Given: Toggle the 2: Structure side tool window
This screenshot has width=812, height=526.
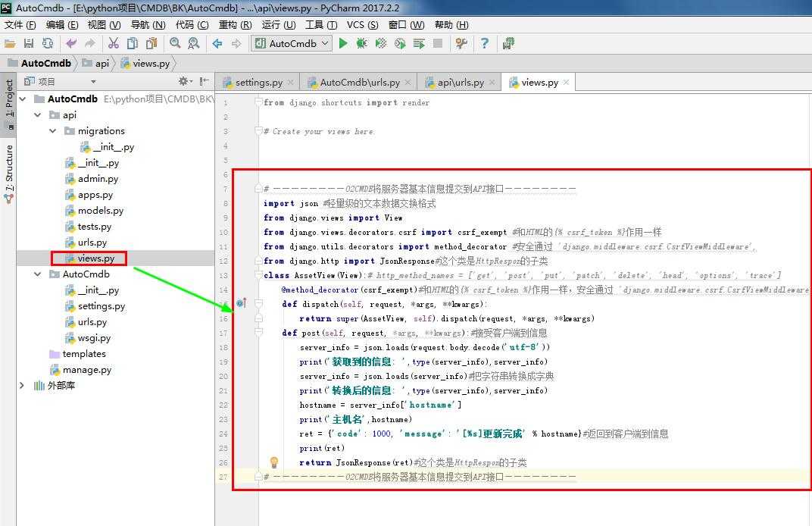Looking at the screenshot, I should (9, 174).
